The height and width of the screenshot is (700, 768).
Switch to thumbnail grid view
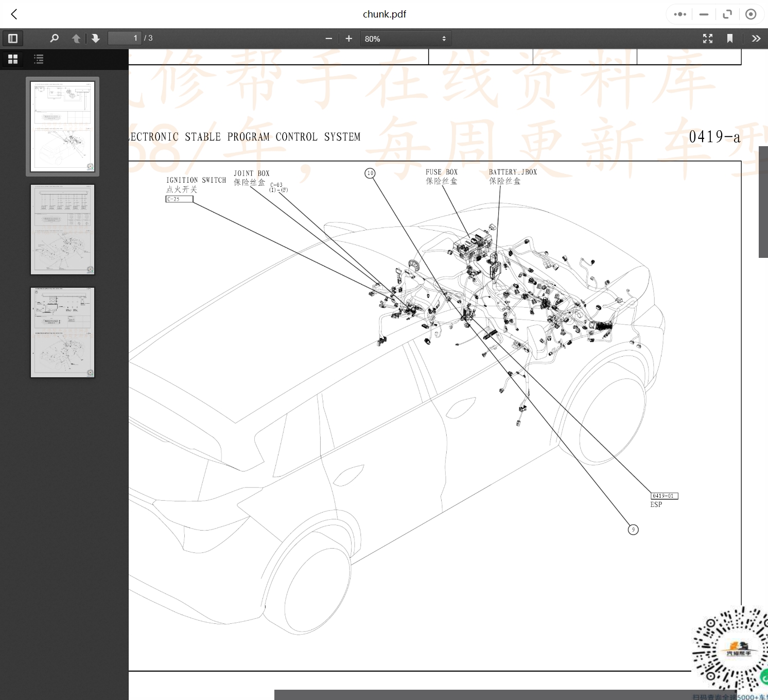(13, 59)
